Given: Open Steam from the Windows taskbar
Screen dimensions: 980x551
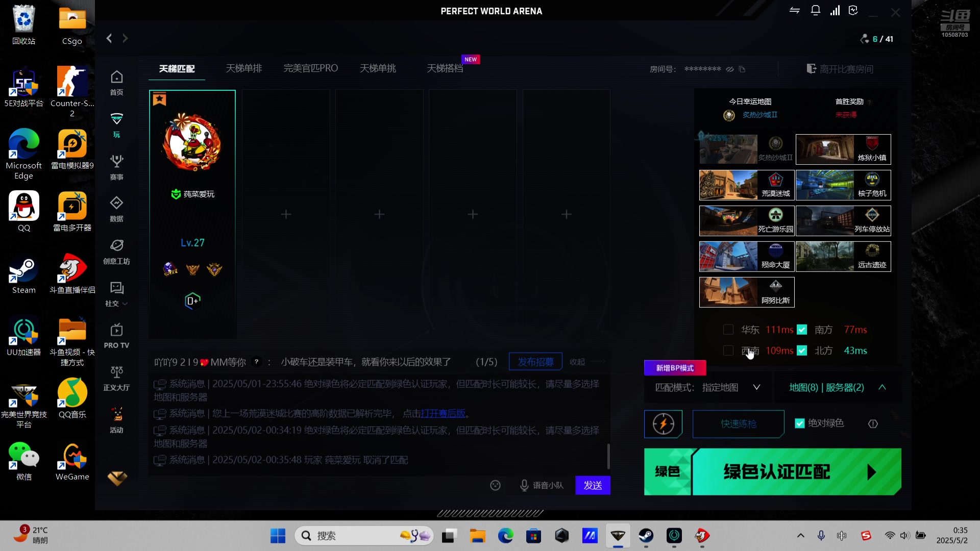Looking at the screenshot, I should [x=646, y=536].
